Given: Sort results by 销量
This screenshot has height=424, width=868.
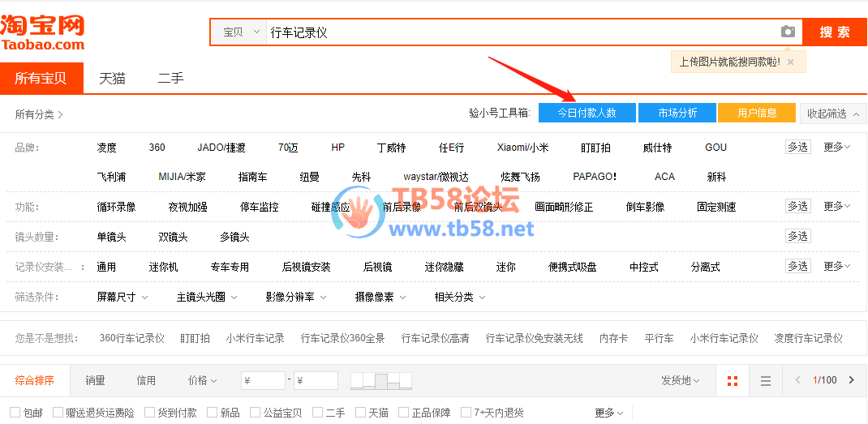Looking at the screenshot, I should (x=95, y=380).
